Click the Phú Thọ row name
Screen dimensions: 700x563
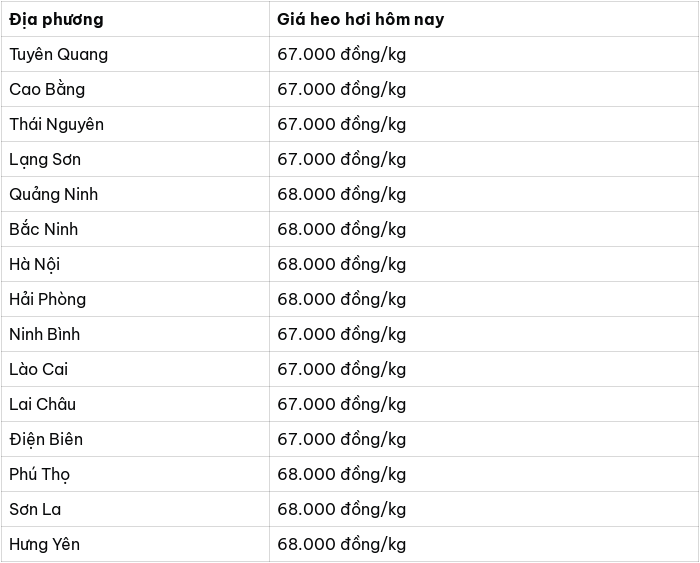coord(40,474)
